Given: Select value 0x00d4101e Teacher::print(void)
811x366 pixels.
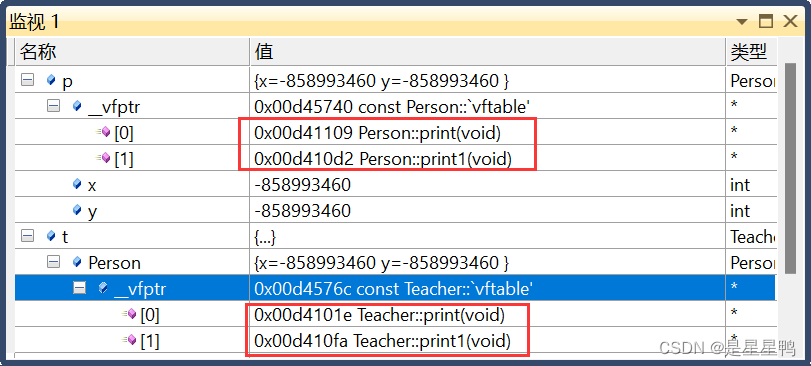Looking at the screenshot, I should pyautogui.click(x=379, y=315).
